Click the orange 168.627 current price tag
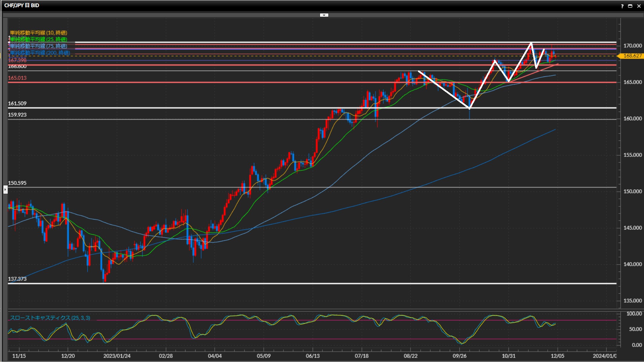The width and height of the screenshot is (644, 362). [x=632, y=56]
